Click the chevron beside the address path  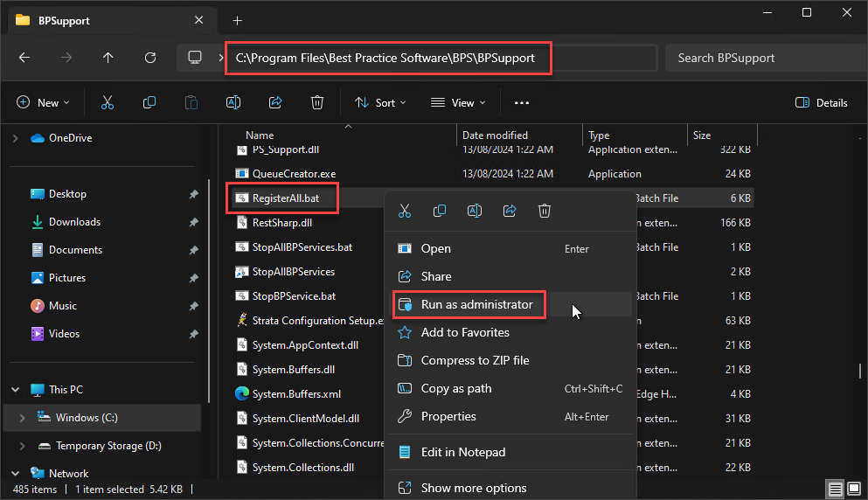(x=221, y=58)
